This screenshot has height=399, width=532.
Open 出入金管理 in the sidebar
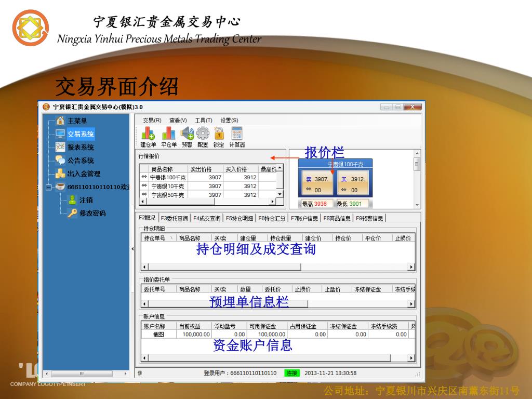tap(84, 174)
